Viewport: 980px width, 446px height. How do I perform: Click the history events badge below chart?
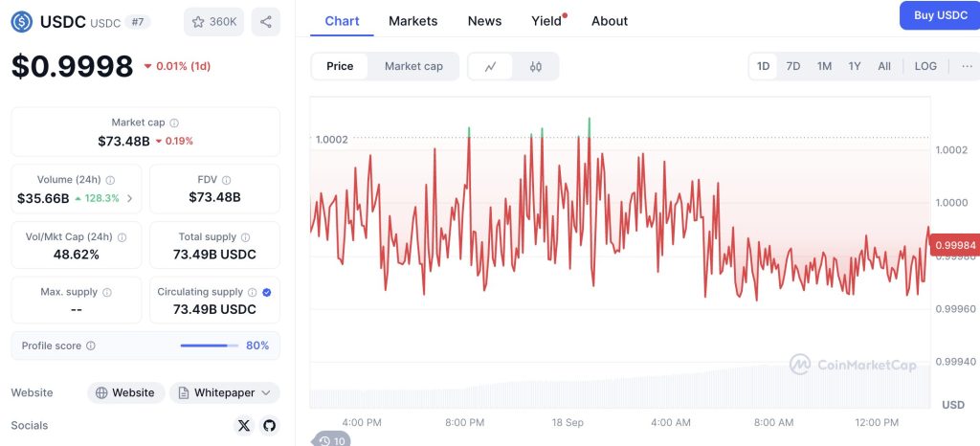click(x=332, y=440)
